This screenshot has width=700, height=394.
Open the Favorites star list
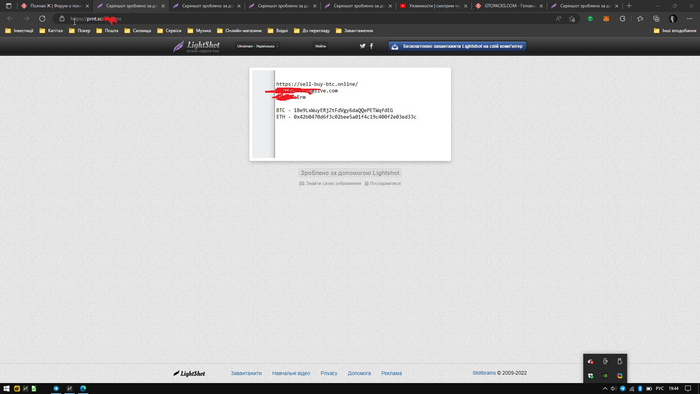[x=640, y=19]
